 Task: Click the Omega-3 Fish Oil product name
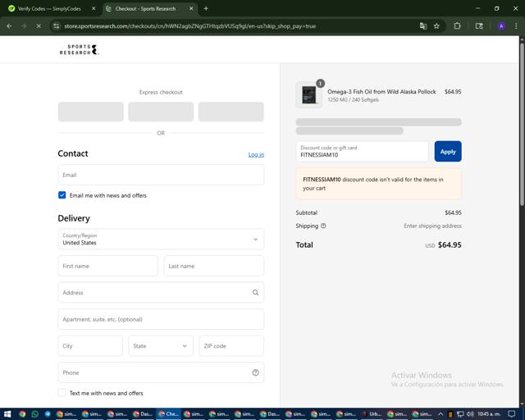(381, 91)
